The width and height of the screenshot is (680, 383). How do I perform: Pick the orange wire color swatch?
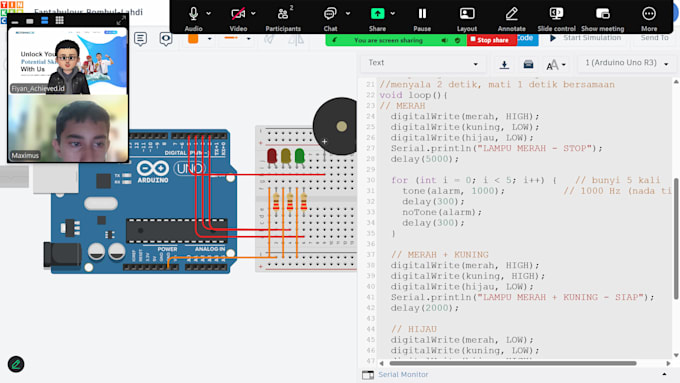coord(193,39)
